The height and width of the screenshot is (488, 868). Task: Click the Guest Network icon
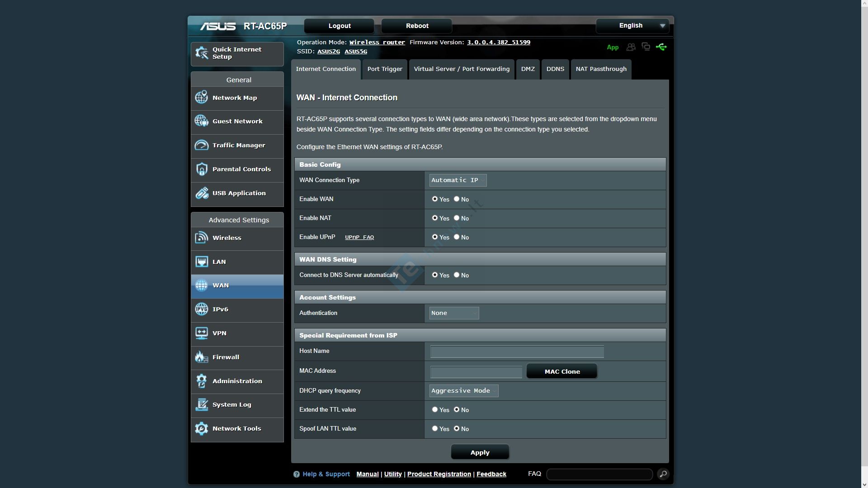coord(202,121)
